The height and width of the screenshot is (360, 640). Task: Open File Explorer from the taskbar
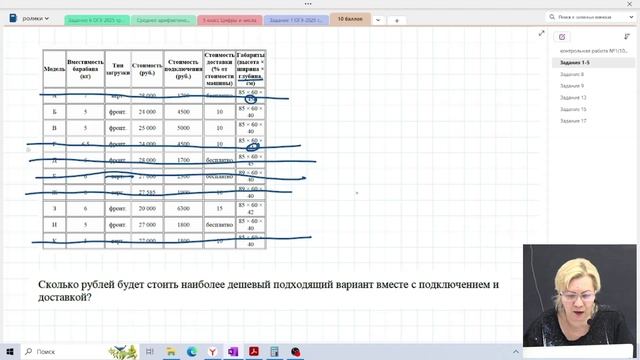171,351
